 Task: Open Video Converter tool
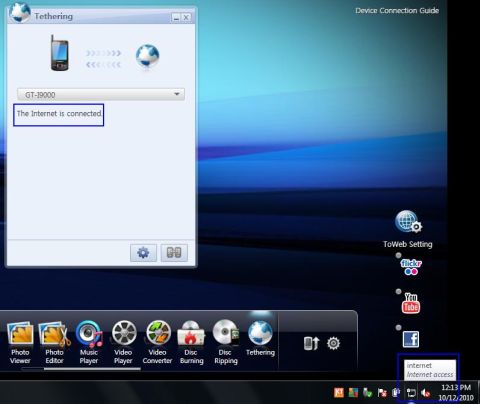(x=158, y=343)
